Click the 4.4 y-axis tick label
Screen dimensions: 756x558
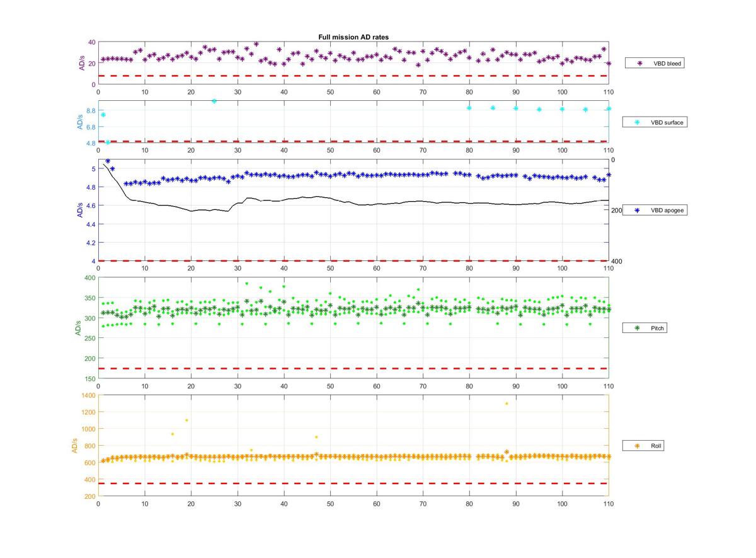(x=91, y=224)
